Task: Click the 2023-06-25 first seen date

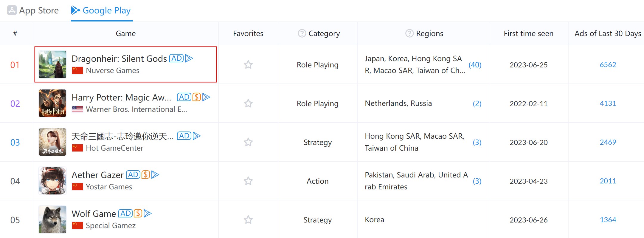Action: [x=528, y=65]
